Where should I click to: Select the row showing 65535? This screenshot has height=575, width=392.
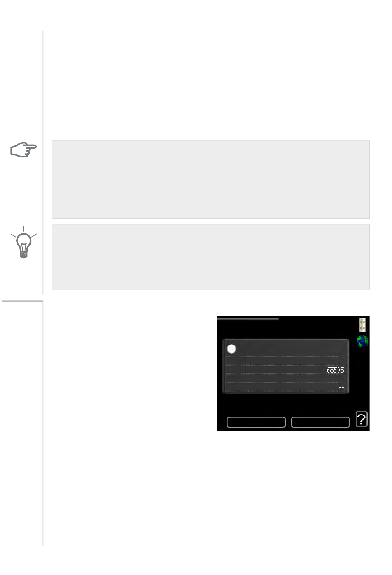click(286, 370)
